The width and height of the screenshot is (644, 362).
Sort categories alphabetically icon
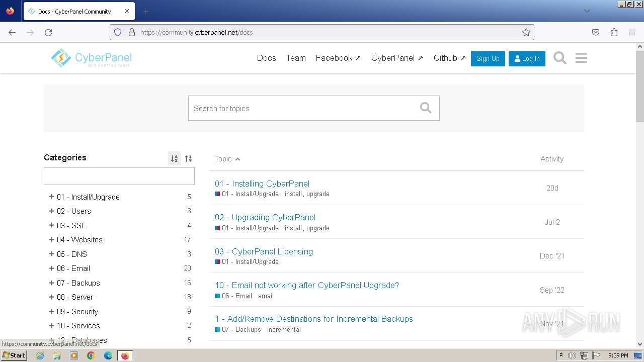pos(174,158)
